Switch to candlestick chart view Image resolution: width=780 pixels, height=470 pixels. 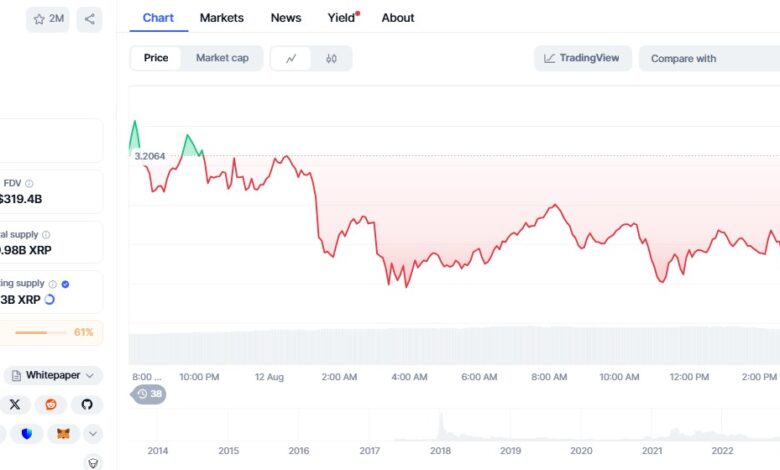331,58
